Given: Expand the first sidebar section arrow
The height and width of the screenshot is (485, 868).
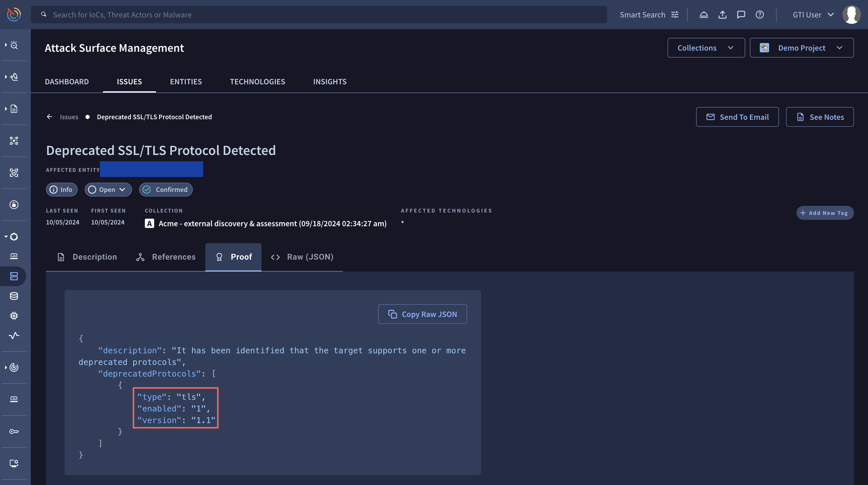Looking at the screenshot, I should tap(6, 44).
